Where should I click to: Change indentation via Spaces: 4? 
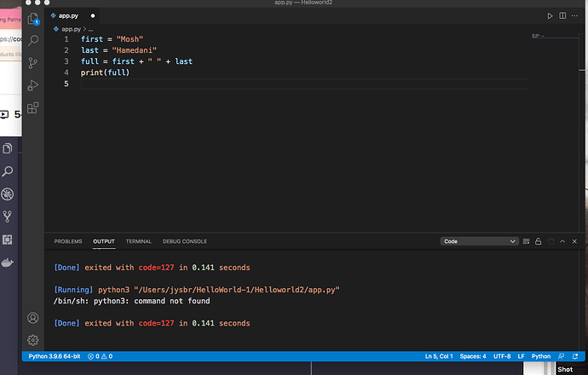(473, 356)
